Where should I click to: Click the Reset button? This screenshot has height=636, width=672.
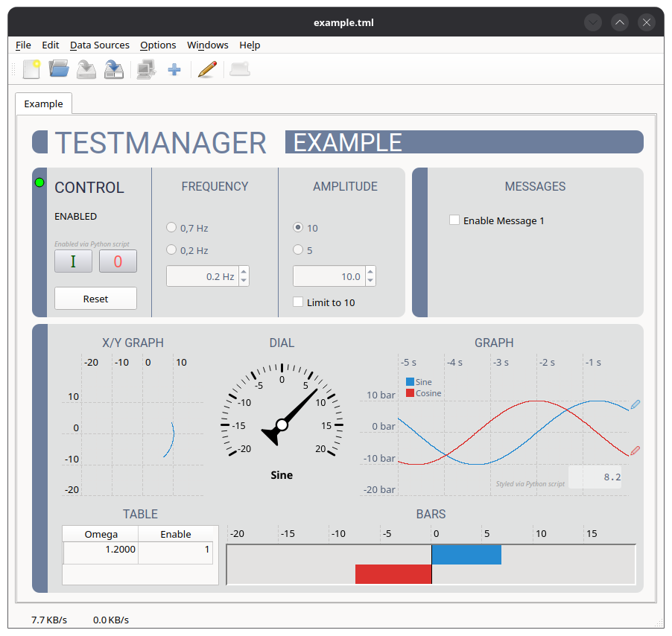95,299
